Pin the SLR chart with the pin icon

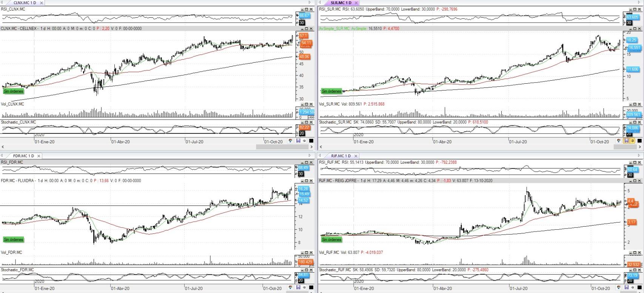pos(632,141)
